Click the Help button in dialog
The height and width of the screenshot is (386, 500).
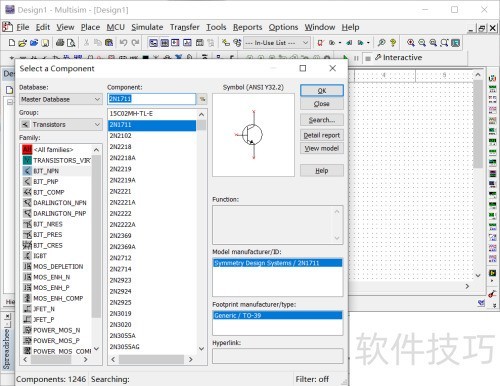(x=322, y=171)
